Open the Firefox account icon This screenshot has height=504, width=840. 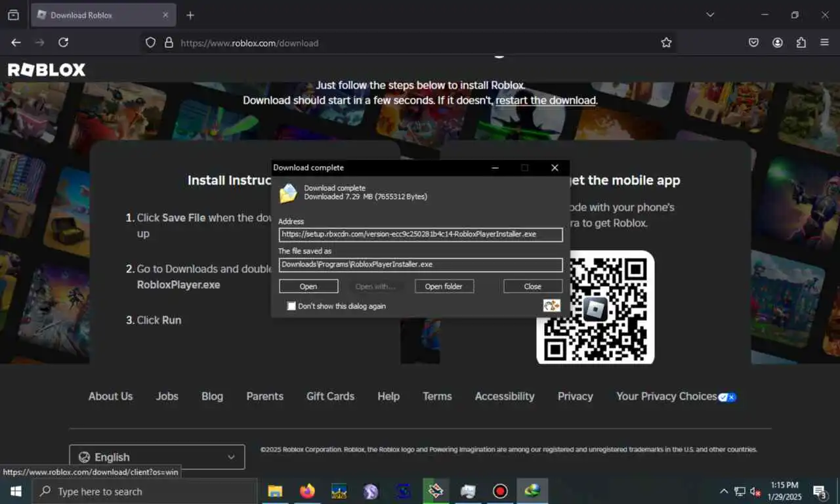(x=778, y=43)
